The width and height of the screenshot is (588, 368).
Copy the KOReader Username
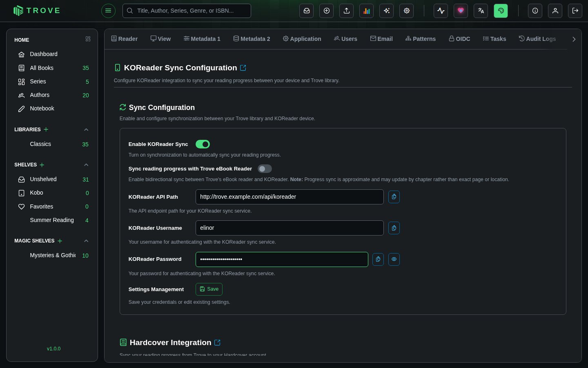[x=394, y=228]
